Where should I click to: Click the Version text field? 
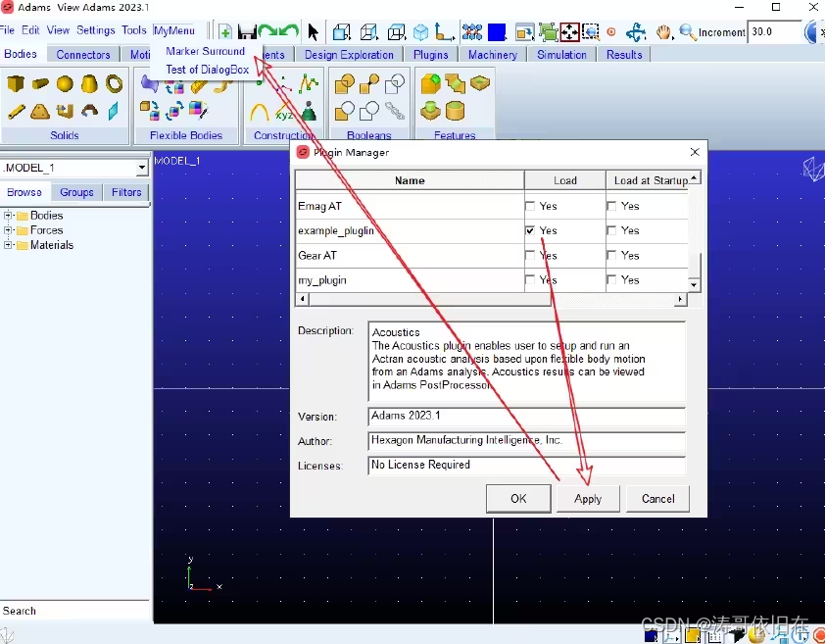(527, 416)
